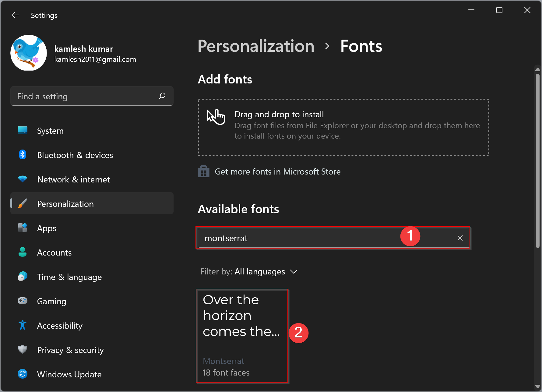The image size is (542, 392).
Task: Click the font search field with montserrat
Action: 333,238
